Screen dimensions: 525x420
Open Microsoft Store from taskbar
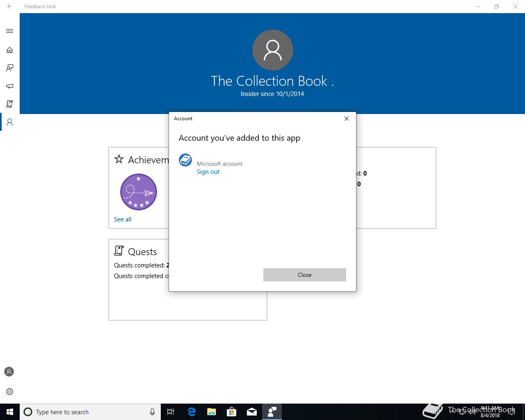pyautogui.click(x=232, y=412)
